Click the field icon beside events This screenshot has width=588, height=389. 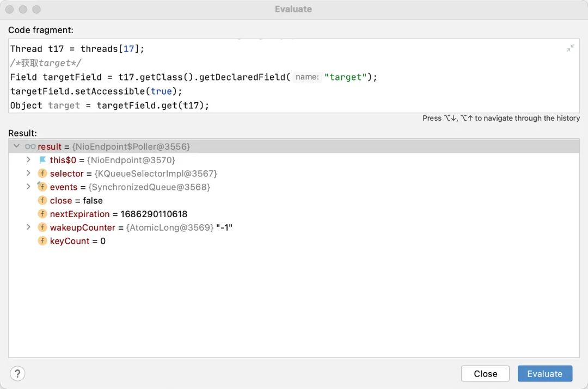pos(42,187)
